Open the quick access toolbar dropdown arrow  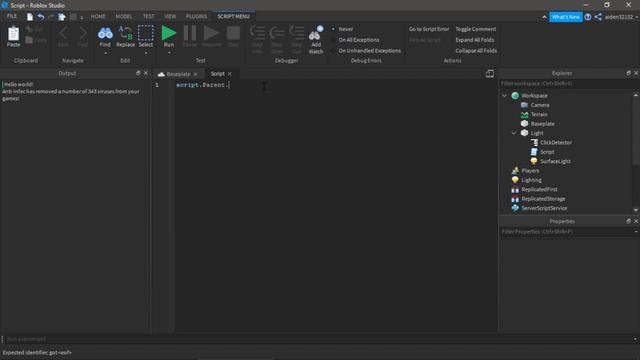click(x=82, y=17)
